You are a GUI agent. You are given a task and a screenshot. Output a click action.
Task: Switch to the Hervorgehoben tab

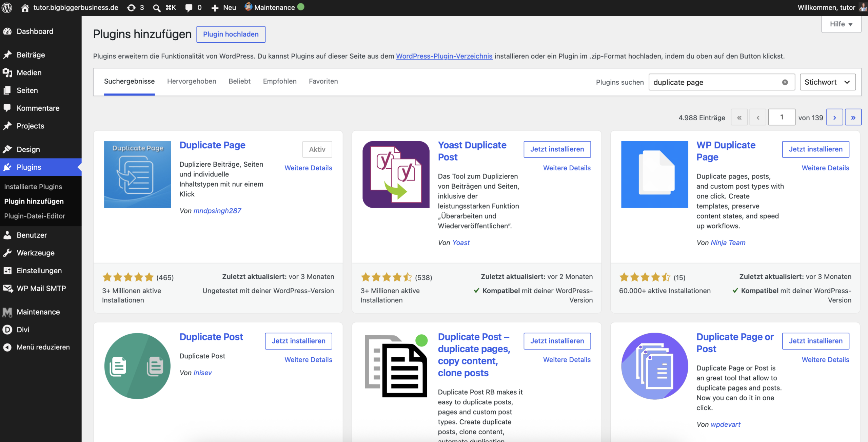(192, 81)
